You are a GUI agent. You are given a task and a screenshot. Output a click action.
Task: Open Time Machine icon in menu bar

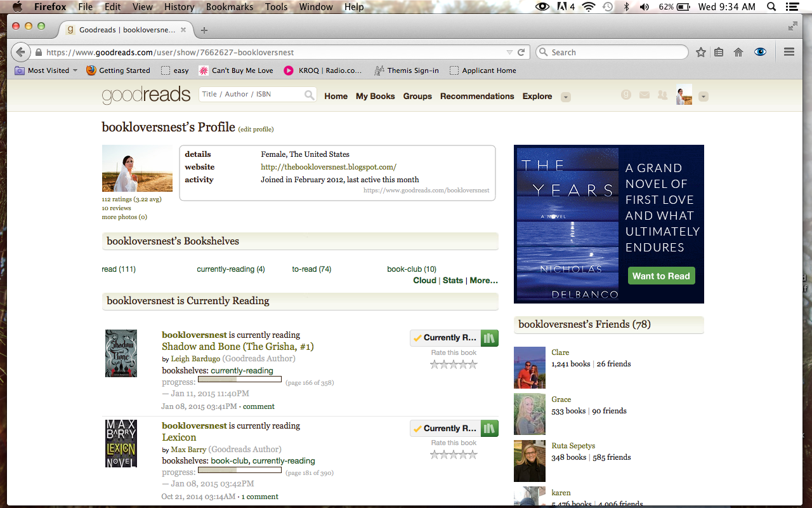[x=608, y=7]
